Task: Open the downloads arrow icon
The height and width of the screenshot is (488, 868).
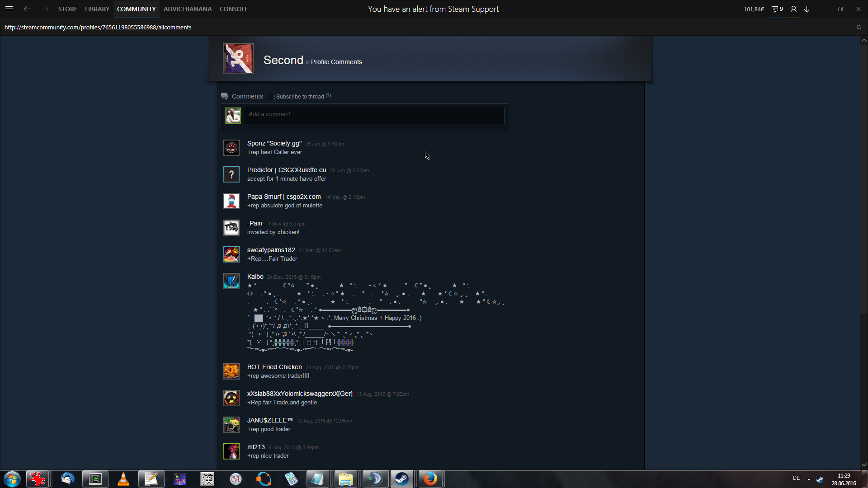Action: point(807,9)
